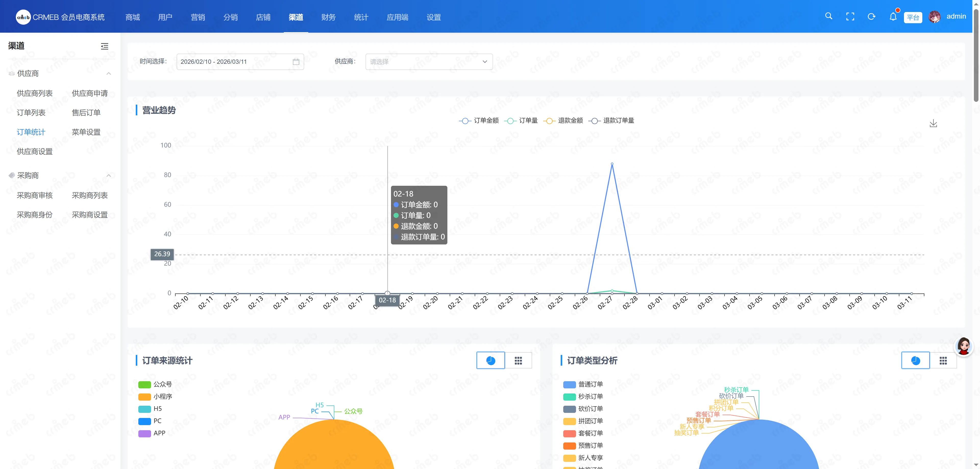Open 菜单设置 in sidebar
Viewport: 980px width, 469px height.
point(86,132)
